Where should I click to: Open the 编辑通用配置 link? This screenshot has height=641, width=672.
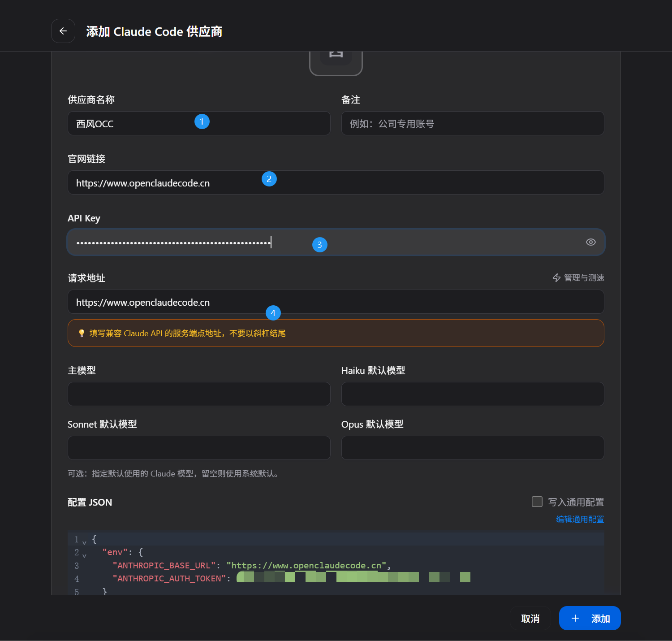click(x=580, y=519)
